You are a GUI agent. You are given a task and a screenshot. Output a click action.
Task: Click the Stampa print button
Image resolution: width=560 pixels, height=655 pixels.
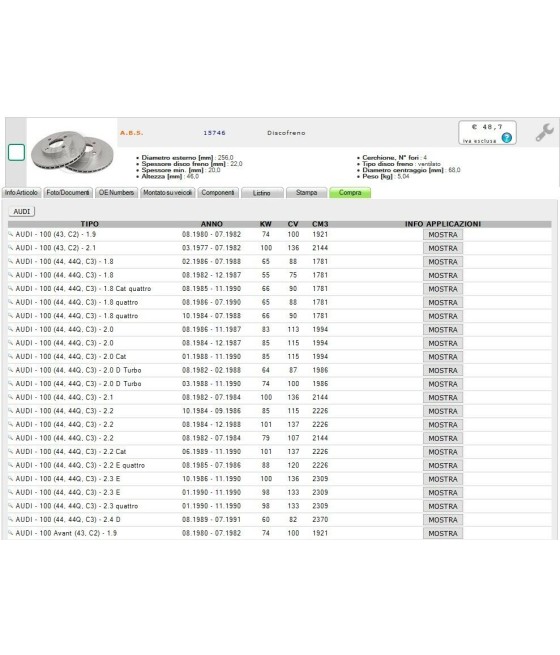pos(307,193)
